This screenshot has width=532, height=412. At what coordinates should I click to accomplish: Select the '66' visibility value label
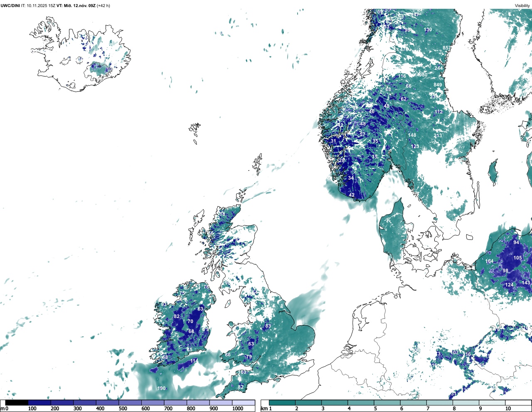pos(409,86)
